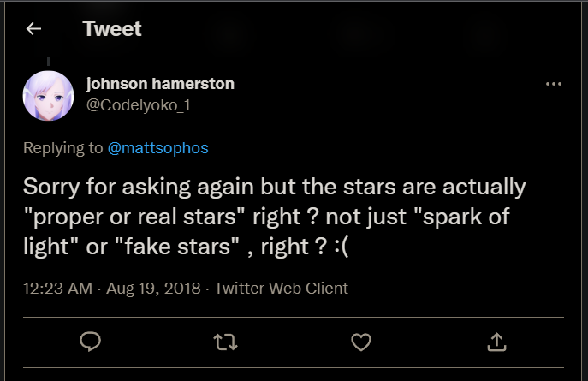Click the "Replying to" label text
This screenshot has width=588, height=381.
coord(63,148)
